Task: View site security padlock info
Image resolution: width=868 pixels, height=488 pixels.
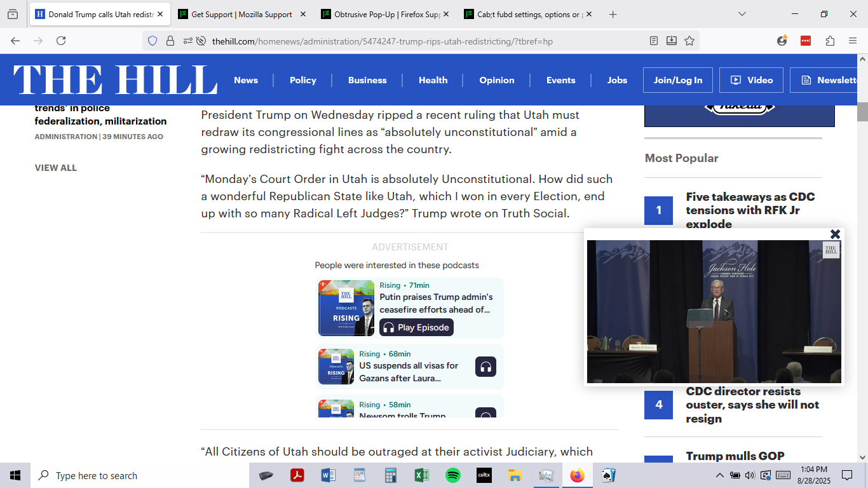Action: click(x=170, y=41)
